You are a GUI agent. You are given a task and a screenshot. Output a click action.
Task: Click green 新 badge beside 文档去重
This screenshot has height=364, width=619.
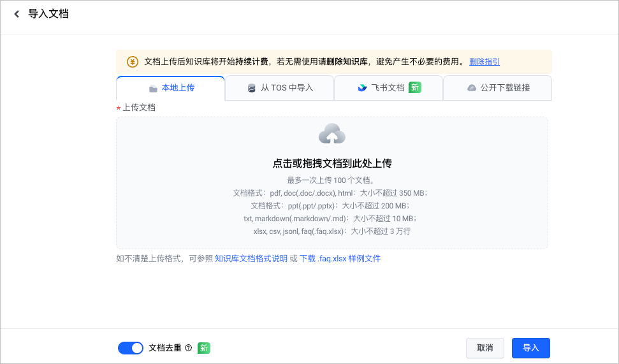[204, 348]
